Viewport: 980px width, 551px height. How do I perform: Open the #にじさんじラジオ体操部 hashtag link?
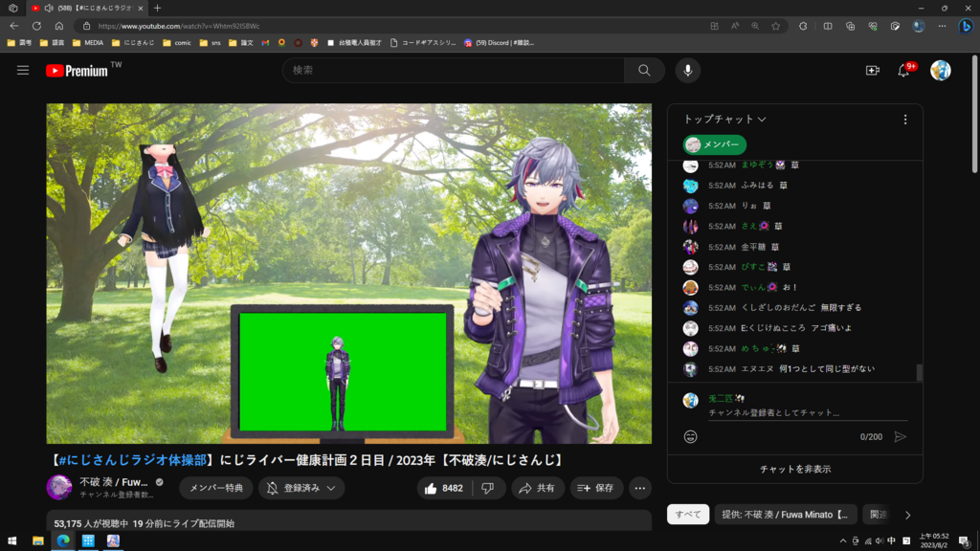click(x=130, y=460)
